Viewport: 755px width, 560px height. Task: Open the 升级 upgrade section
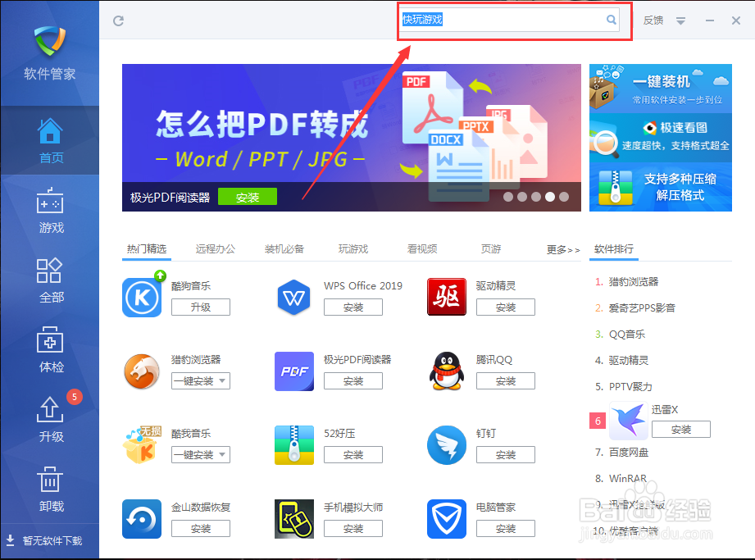click(50, 420)
